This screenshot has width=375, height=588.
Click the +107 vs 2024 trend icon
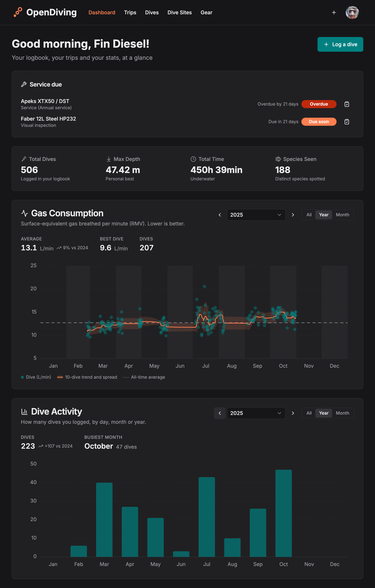pyautogui.click(x=41, y=446)
